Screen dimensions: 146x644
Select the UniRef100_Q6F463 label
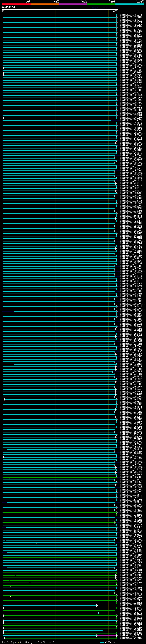(x=131, y=349)
